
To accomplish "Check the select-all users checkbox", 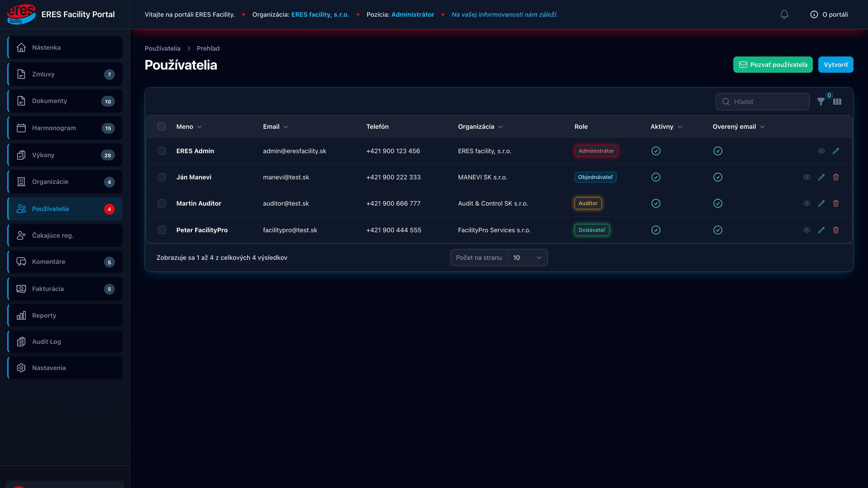I will coord(161,127).
